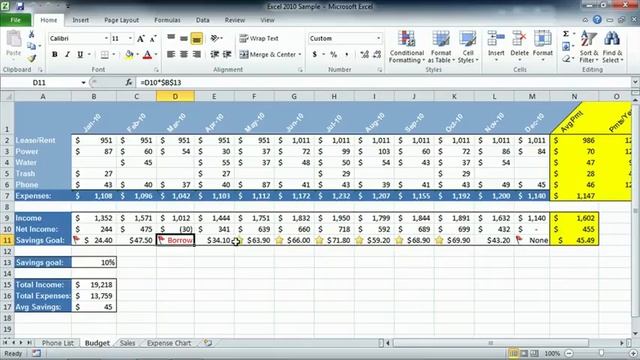The image size is (640, 360).
Task: Click the Borders icon
Action: click(x=105, y=54)
